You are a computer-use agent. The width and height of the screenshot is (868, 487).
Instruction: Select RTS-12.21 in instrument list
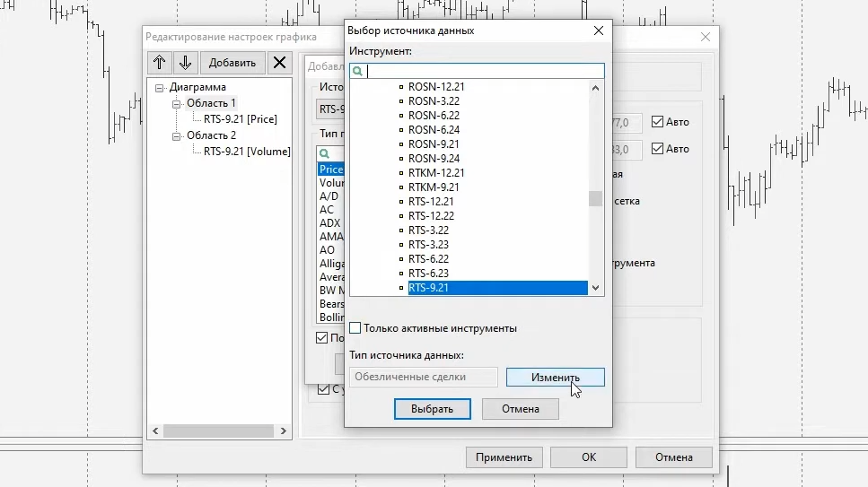[431, 202]
